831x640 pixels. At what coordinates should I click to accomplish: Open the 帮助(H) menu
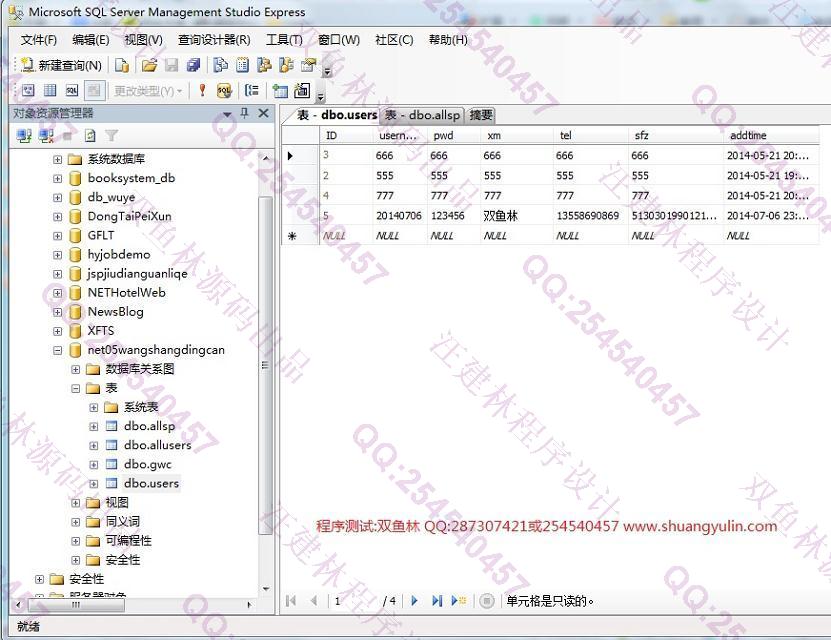click(448, 40)
